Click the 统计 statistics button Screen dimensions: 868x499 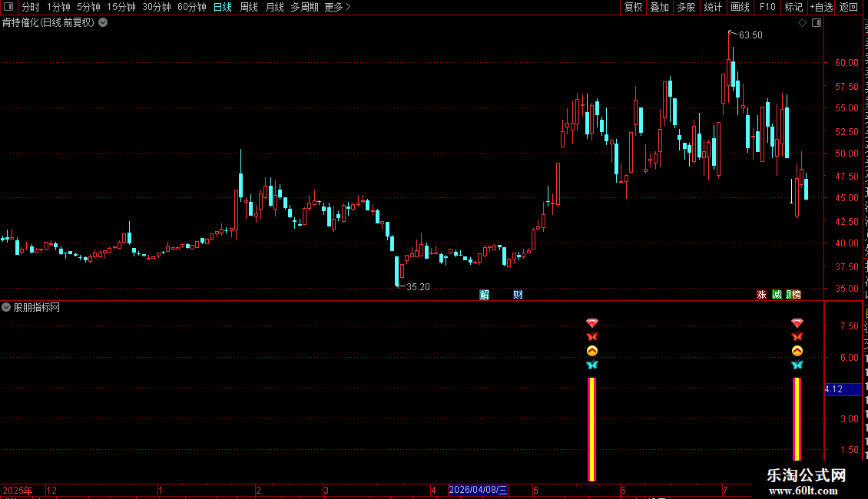pos(713,7)
